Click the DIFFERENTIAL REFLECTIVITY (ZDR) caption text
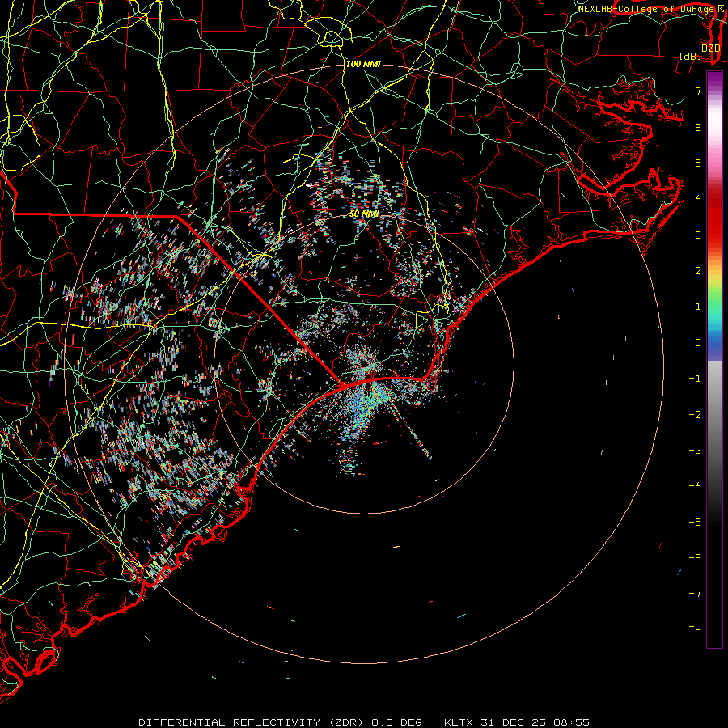Image resolution: width=728 pixels, height=728 pixels. 252,722
